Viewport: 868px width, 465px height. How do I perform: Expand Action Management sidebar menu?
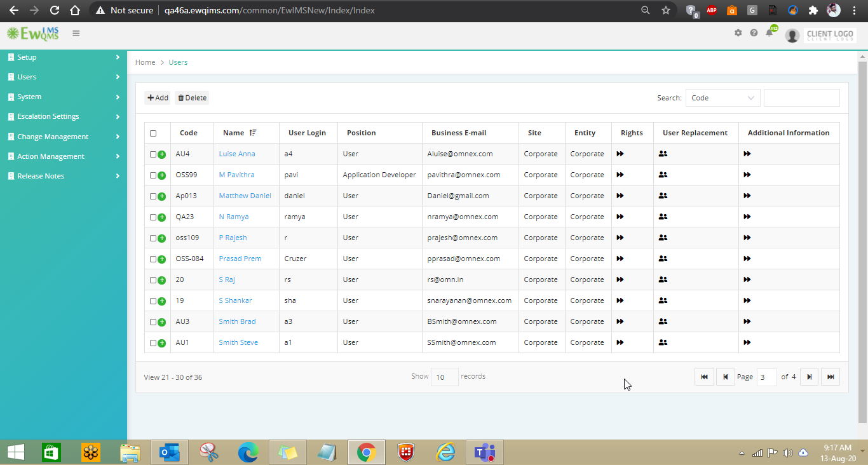tap(64, 156)
